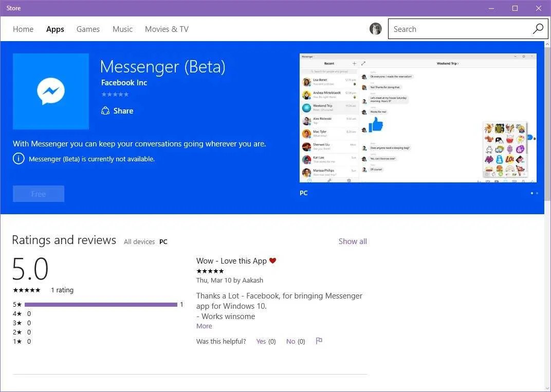Click the stars below the 5.0 score
This screenshot has width=551, height=392.
coord(27,290)
